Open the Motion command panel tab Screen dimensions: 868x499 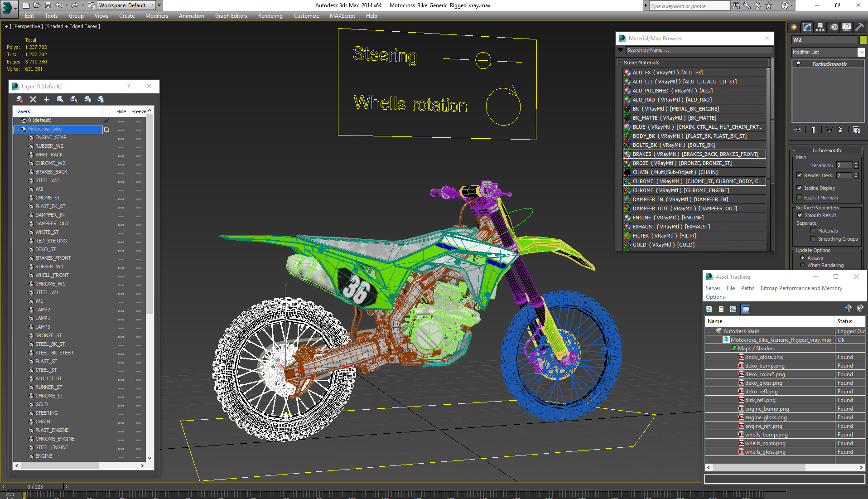tap(834, 27)
